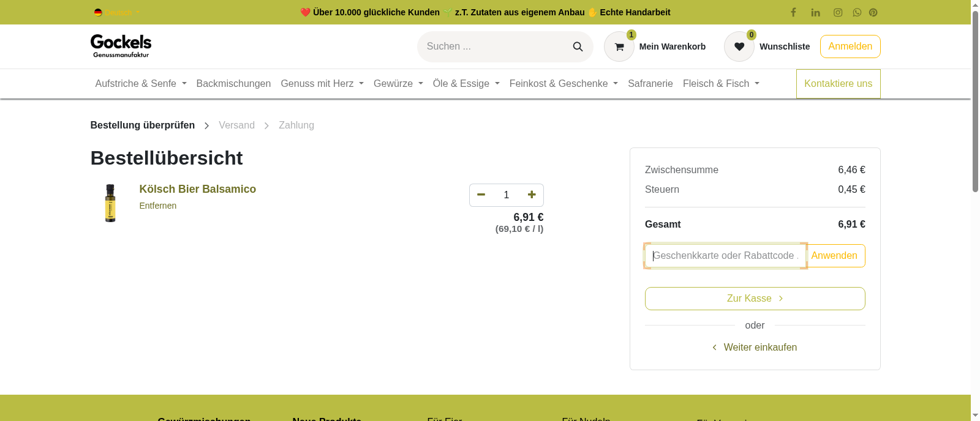Click the Kontaktiere uns button
The height and width of the screenshot is (421, 980).
(x=838, y=84)
